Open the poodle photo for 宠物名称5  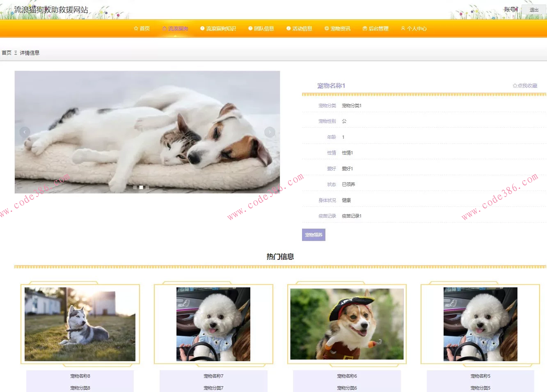coord(481,324)
